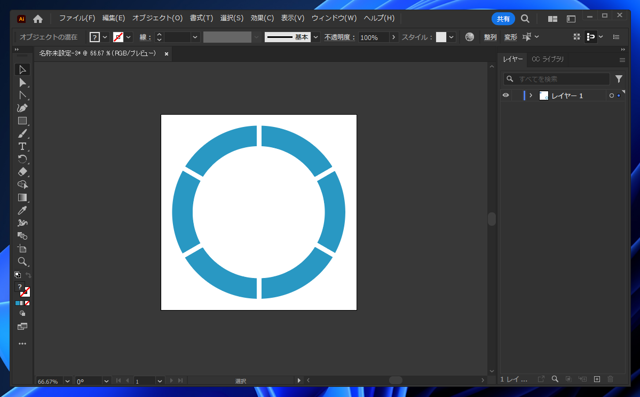Filter layers with funnel icon

click(619, 79)
